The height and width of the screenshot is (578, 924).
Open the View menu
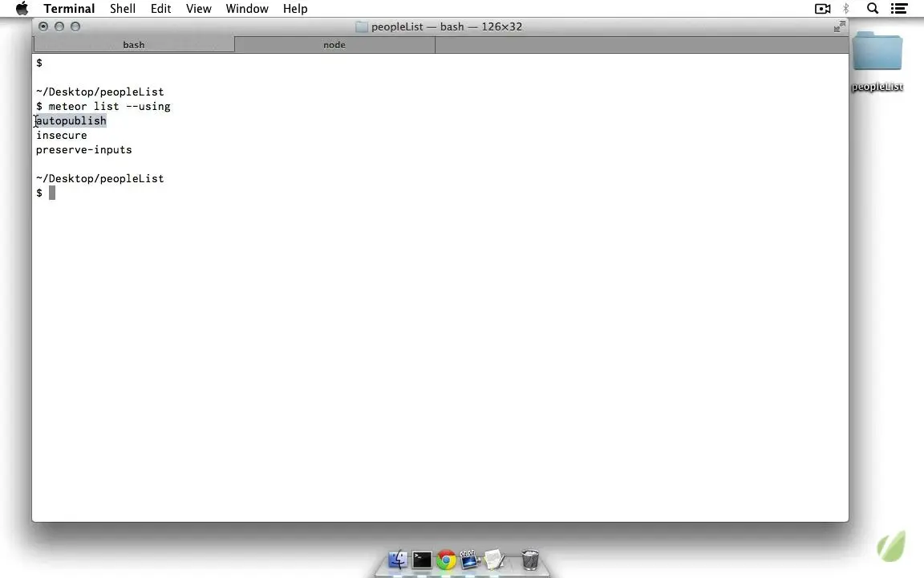199,8
